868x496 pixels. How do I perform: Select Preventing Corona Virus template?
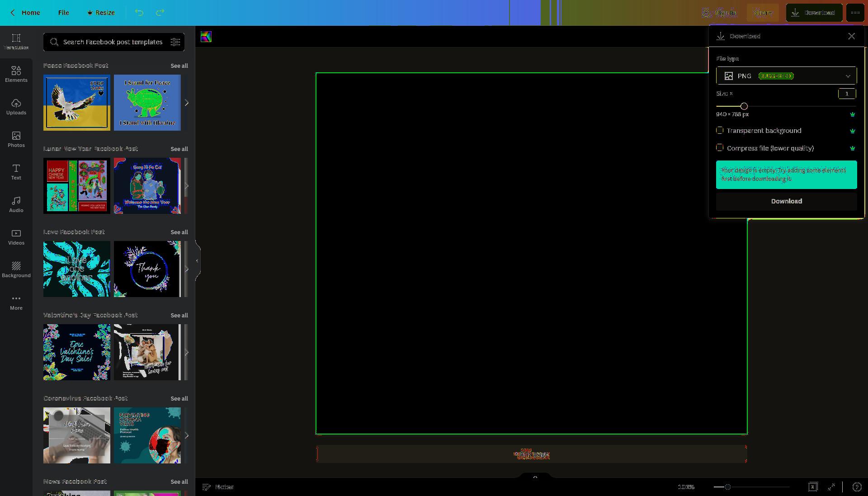coord(147,435)
